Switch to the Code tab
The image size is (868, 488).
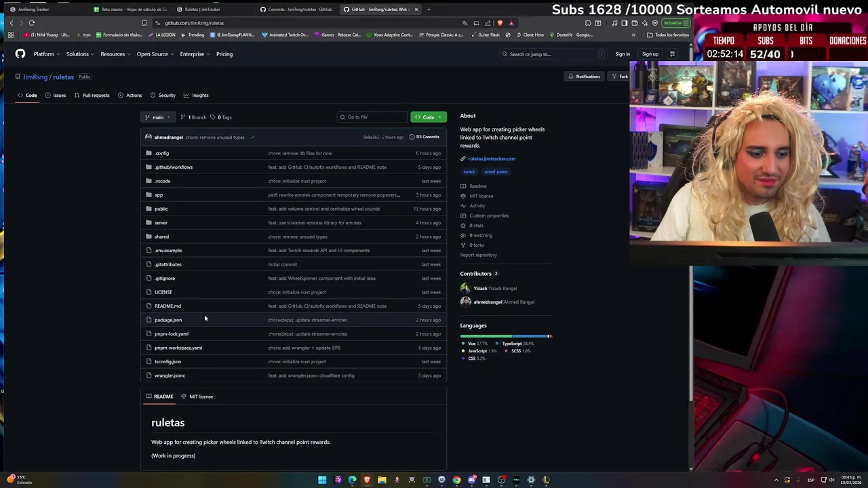tap(27, 95)
